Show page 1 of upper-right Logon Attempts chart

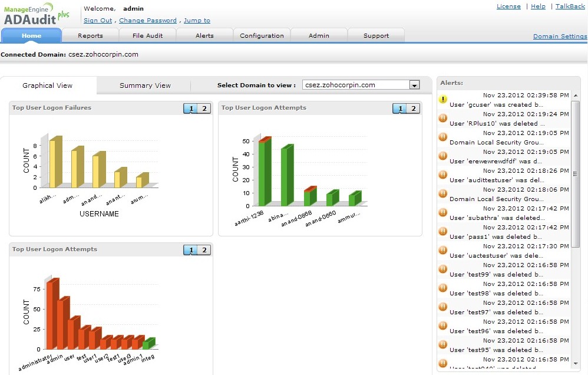[x=400, y=108]
